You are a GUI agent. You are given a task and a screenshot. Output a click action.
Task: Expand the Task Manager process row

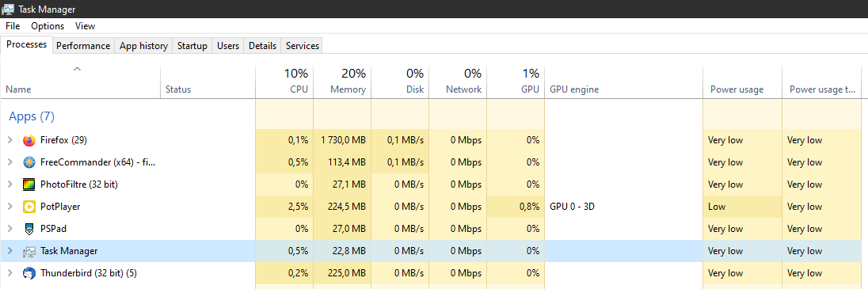10,251
